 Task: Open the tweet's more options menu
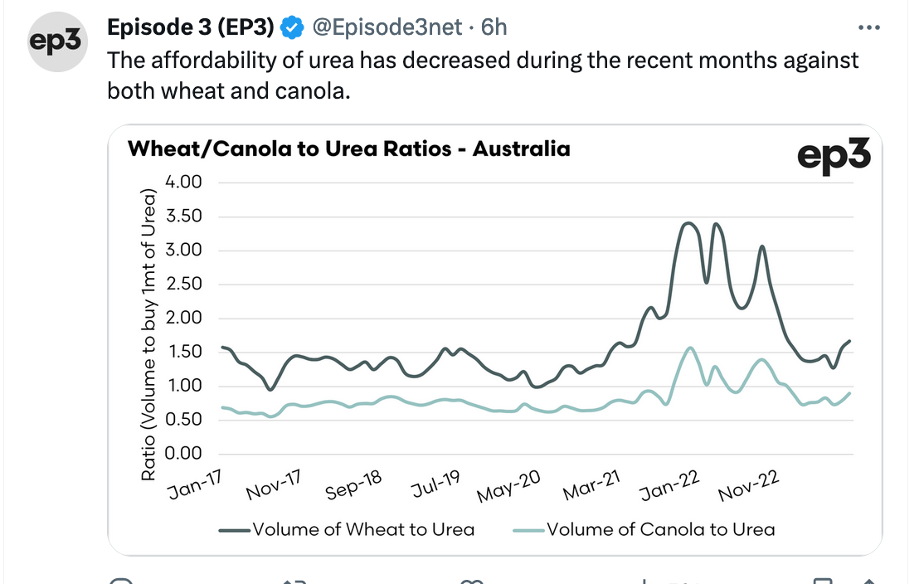(x=868, y=27)
